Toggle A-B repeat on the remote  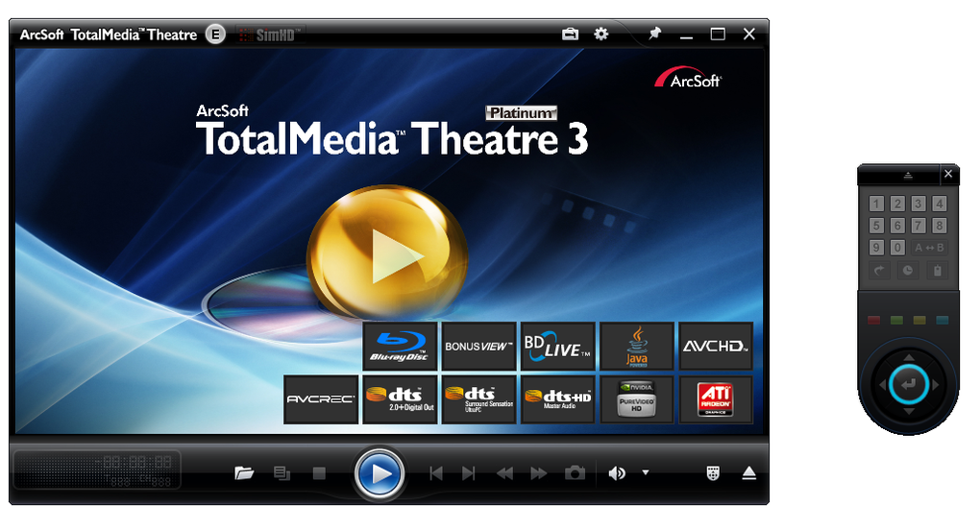coord(929,247)
